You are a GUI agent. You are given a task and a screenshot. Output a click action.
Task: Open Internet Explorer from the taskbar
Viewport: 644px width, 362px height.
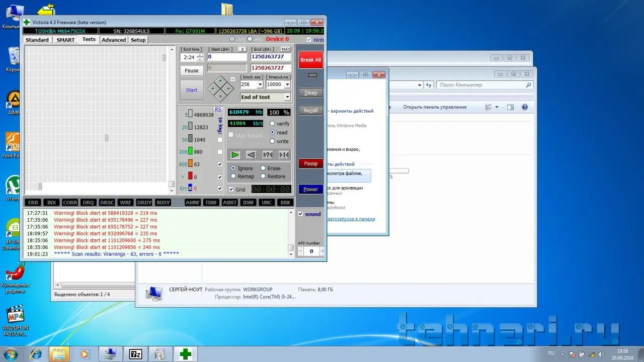(x=36, y=354)
